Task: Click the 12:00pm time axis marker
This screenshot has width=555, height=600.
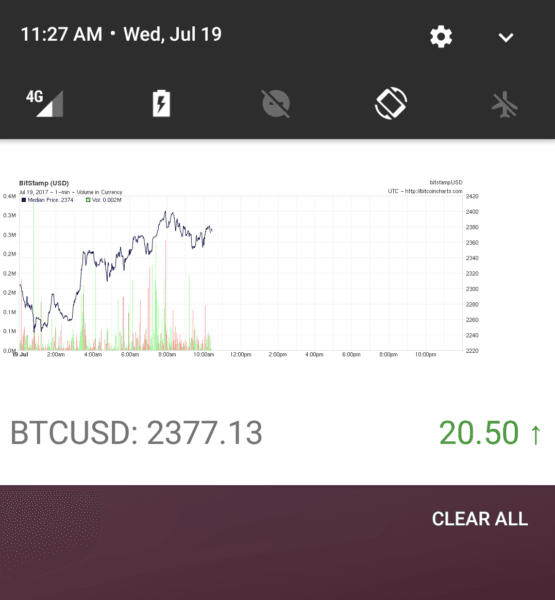Action: click(x=240, y=355)
